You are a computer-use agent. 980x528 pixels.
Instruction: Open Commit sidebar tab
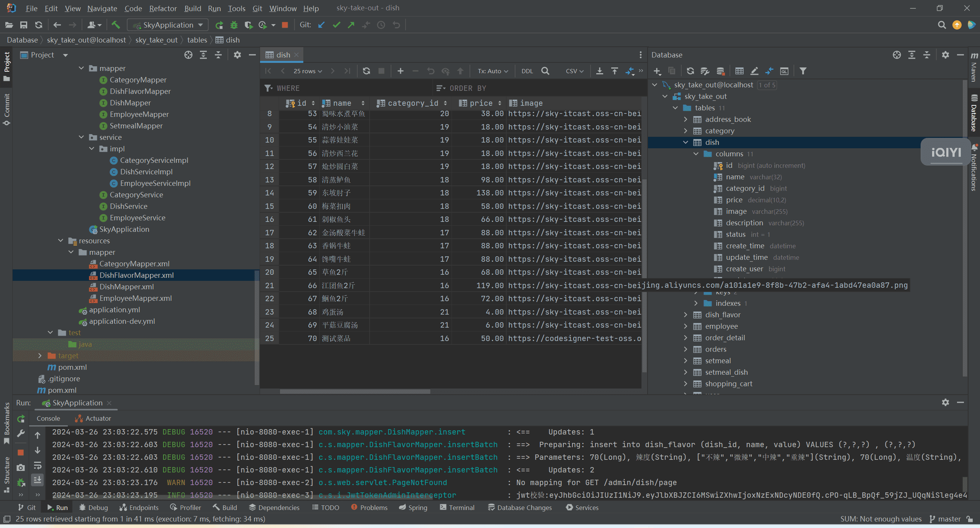click(x=7, y=109)
